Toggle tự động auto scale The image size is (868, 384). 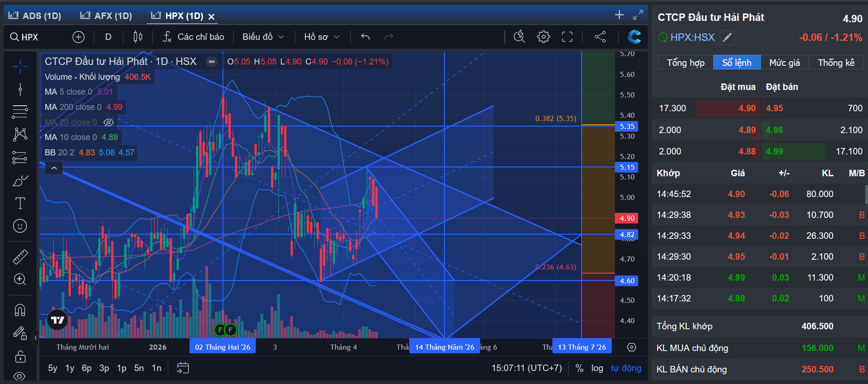[626, 368]
